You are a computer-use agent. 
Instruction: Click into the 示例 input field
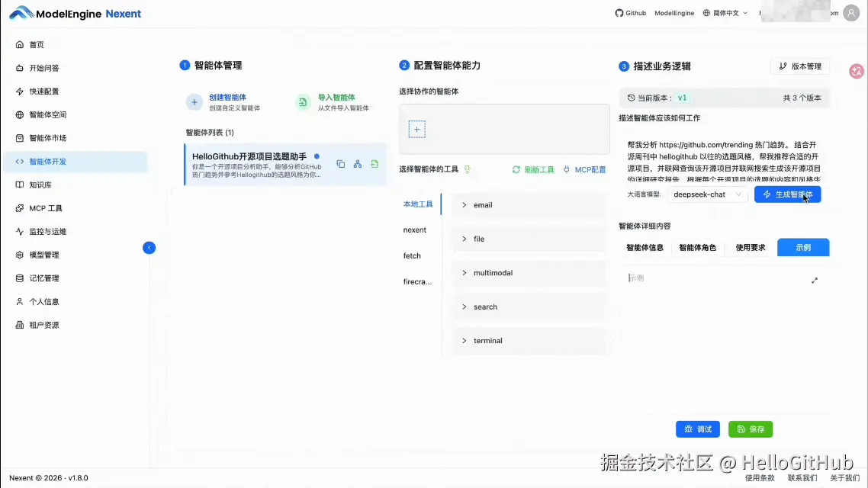pyautogui.click(x=724, y=339)
